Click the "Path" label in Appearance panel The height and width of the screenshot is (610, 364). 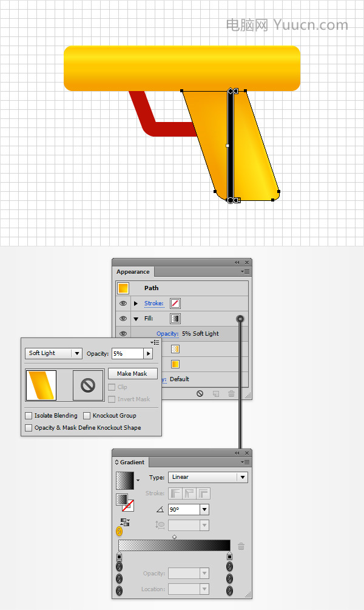click(x=151, y=288)
